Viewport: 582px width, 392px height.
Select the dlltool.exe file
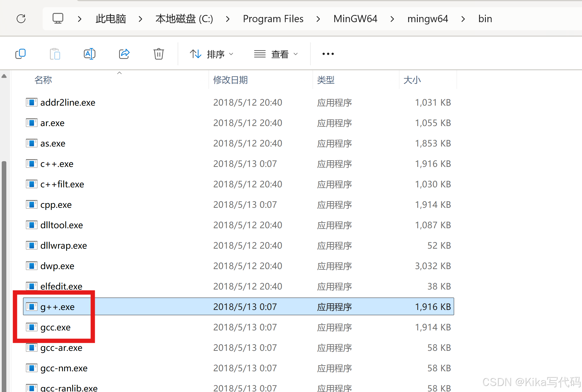pyautogui.click(x=61, y=225)
